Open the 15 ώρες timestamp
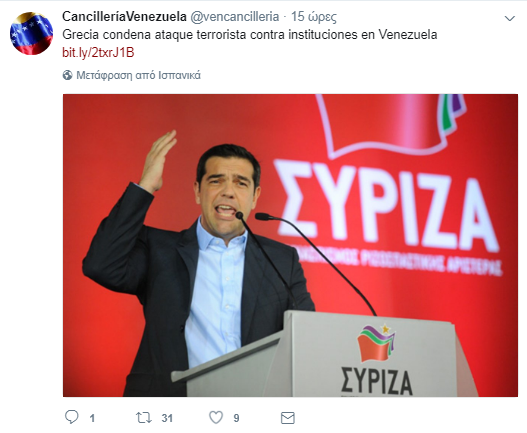This screenshot has width=527, height=433. [x=314, y=17]
